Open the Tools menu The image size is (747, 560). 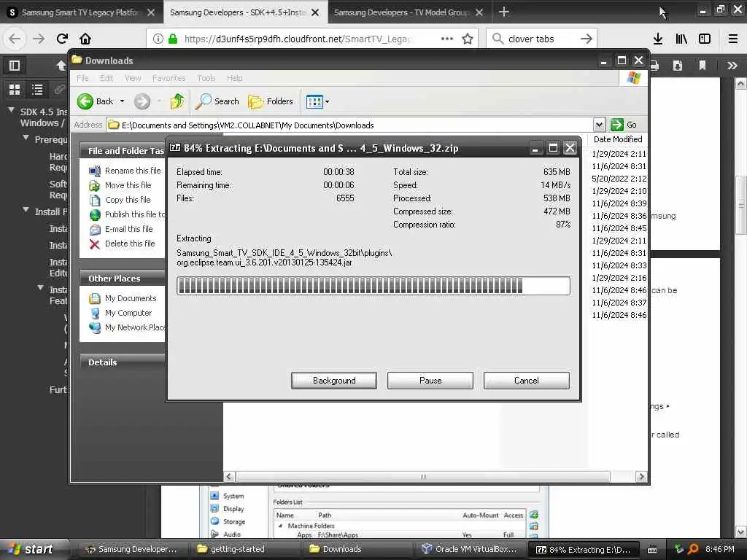[206, 77]
